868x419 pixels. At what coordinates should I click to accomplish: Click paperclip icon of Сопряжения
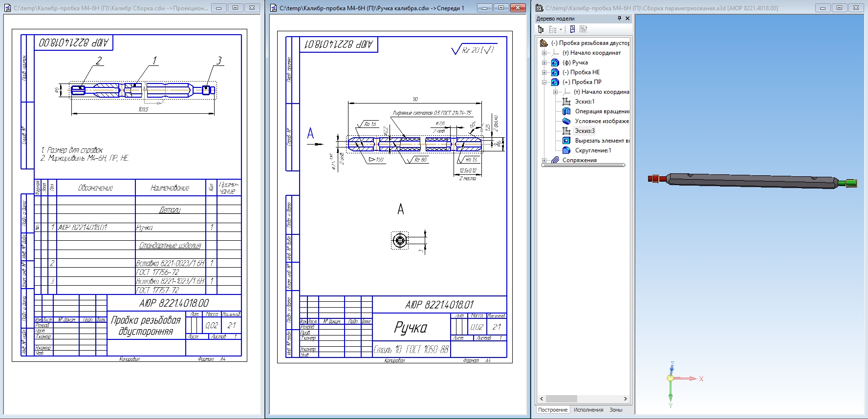(555, 160)
